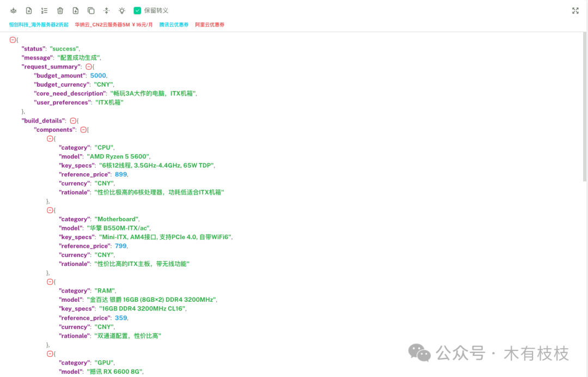Click the Motherboard key_specs Mini-ITX value
Viewport: 588px width, 377px height.
[x=166, y=237]
